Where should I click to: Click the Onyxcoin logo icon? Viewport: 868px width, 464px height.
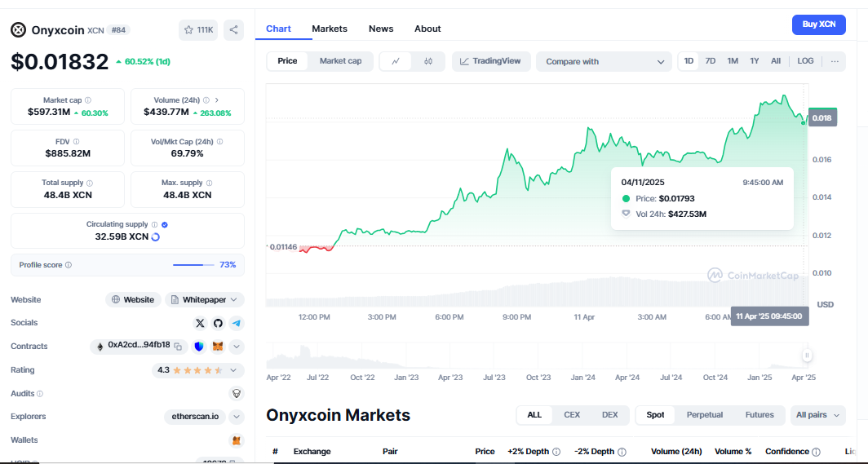click(18, 30)
